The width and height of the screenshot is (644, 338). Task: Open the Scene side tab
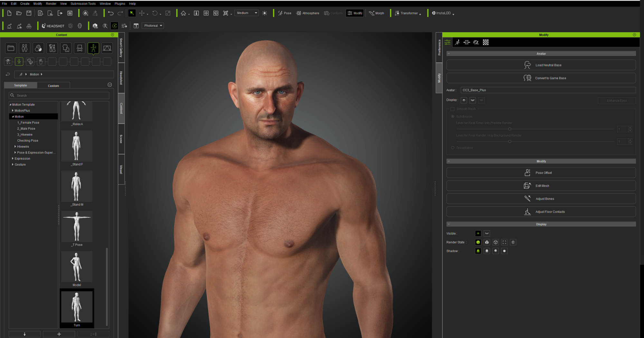click(121, 139)
